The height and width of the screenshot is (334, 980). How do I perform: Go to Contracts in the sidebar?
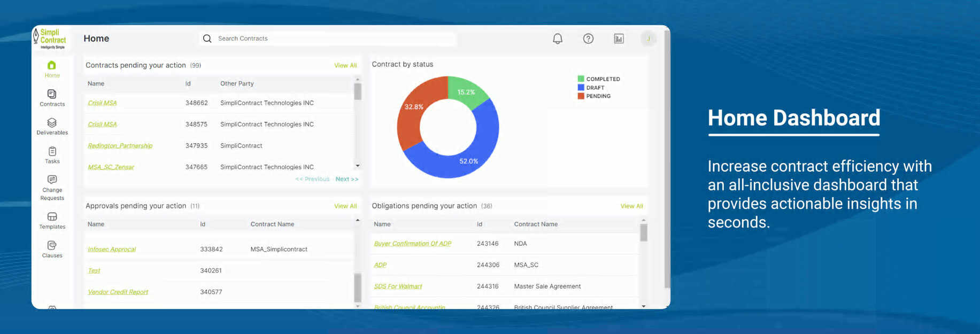52,98
